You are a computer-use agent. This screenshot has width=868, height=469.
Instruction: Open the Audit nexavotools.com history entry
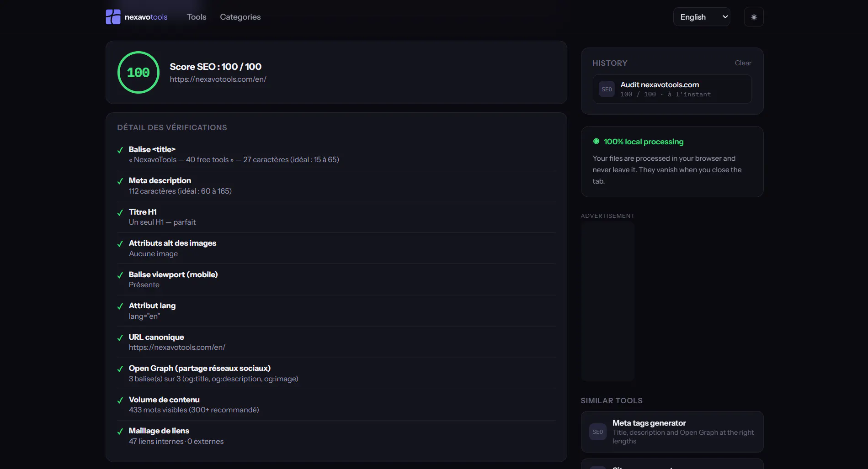pos(672,89)
